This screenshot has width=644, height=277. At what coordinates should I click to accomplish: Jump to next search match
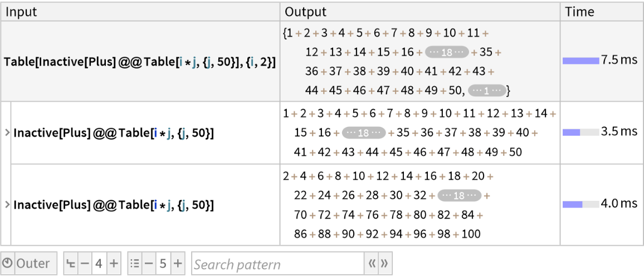(x=384, y=264)
